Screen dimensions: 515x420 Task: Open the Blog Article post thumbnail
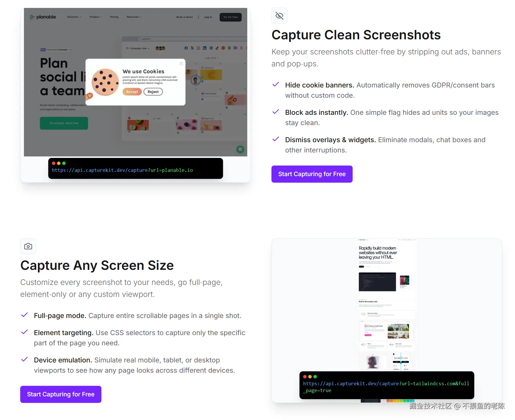211,125
